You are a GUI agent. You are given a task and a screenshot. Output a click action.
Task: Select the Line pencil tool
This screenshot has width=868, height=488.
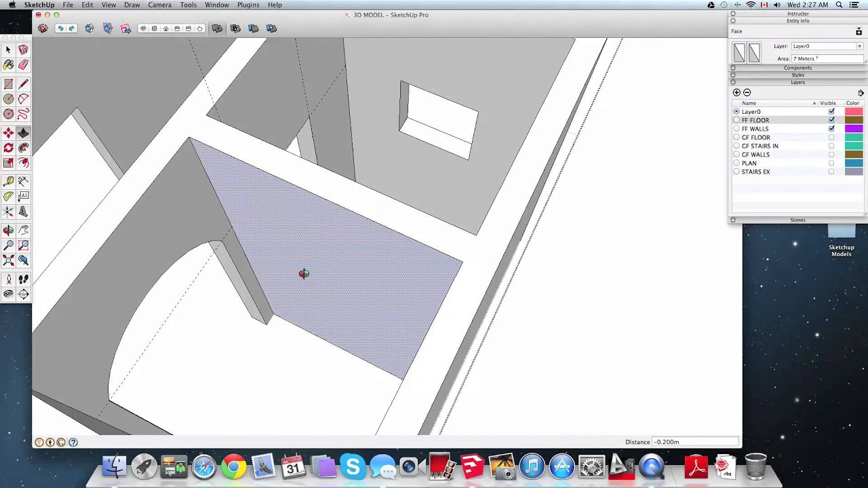pos(23,84)
